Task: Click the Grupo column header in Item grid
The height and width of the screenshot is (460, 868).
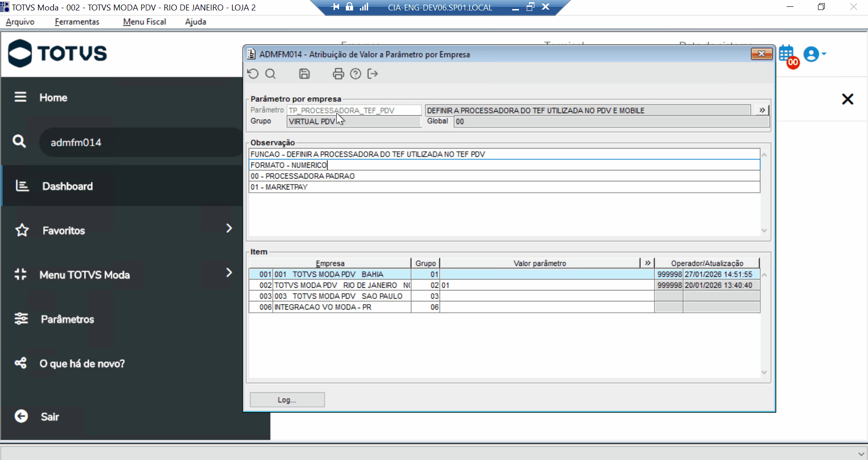Action: [x=425, y=263]
